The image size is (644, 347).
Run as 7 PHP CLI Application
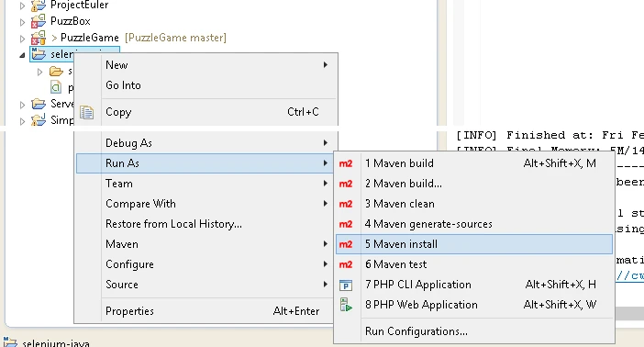474,285
